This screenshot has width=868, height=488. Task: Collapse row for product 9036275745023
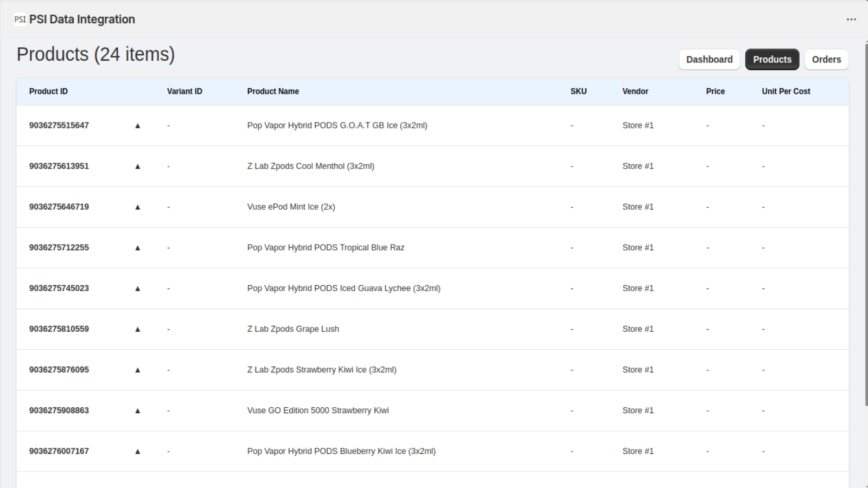click(137, 288)
